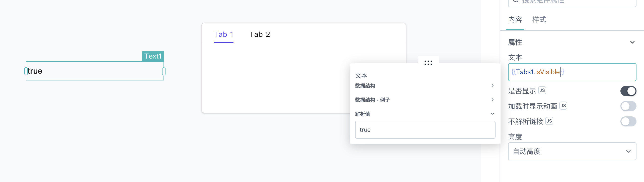Select the 内容 tab in property panel
Viewport: 644px width, 182px height.
click(x=515, y=20)
